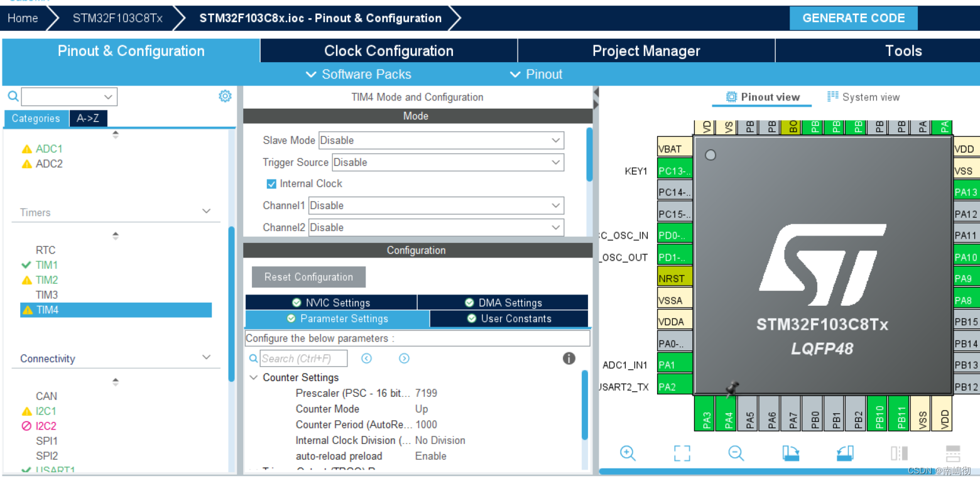
Task: Go to the next search result arrow
Action: coord(404,358)
